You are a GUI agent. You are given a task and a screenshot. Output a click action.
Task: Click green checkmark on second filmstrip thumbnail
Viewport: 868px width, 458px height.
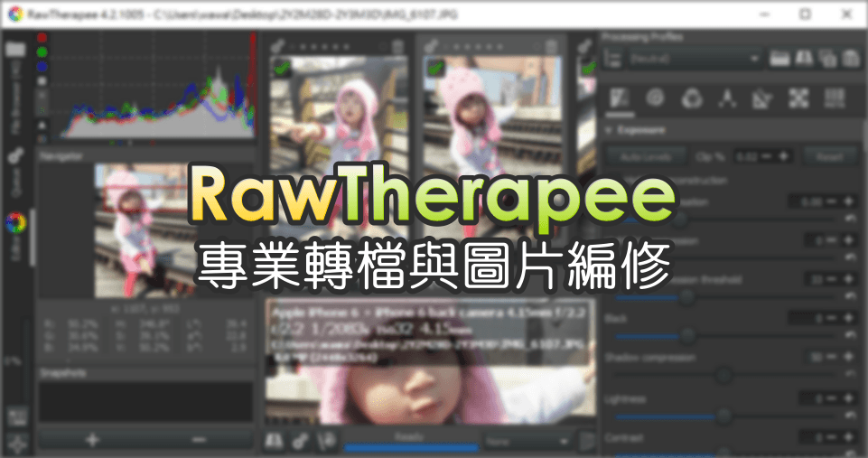click(435, 68)
